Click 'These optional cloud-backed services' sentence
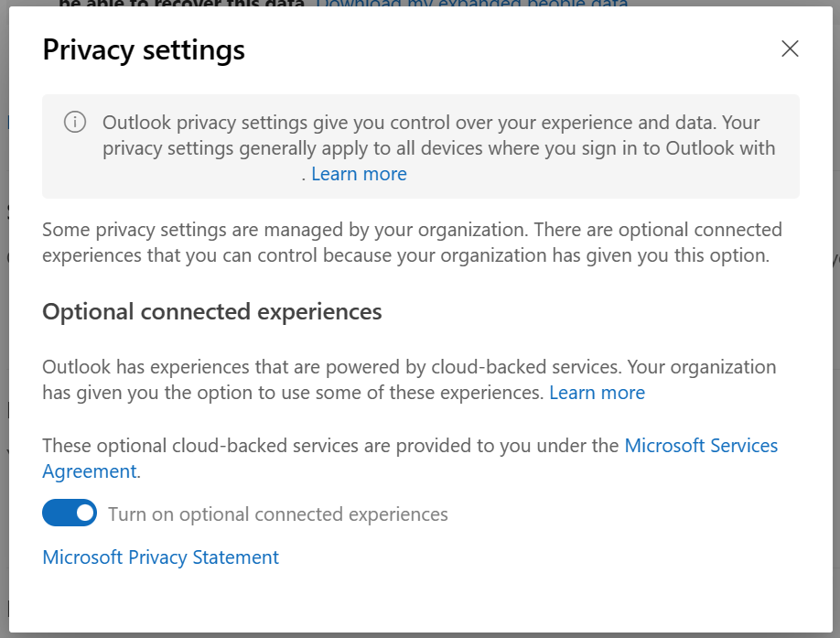This screenshot has width=840, height=638. pos(331,446)
